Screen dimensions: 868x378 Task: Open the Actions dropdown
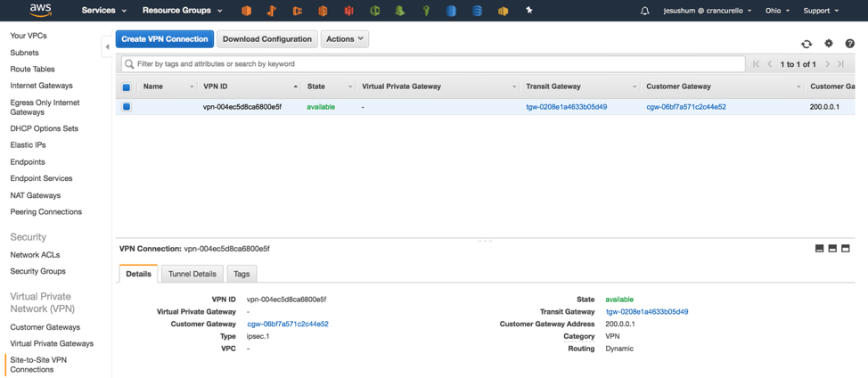click(344, 38)
